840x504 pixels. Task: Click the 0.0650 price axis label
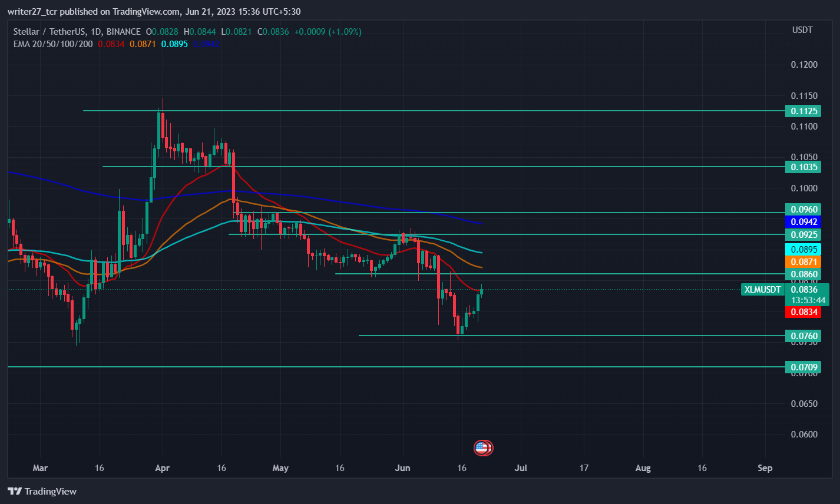804,404
